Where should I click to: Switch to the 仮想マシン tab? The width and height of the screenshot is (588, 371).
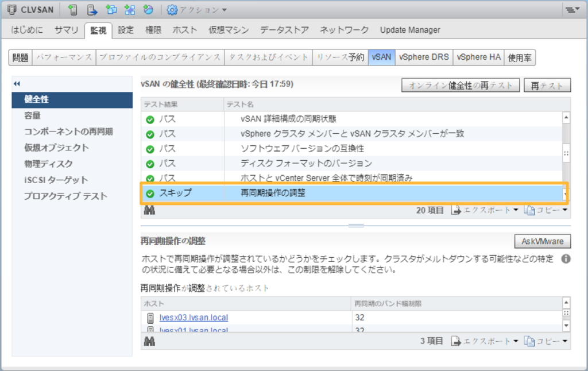[x=229, y=30]
